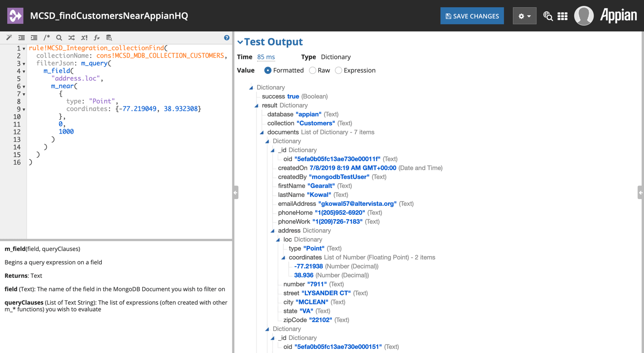Open the help question mark icon
This screenshot has height=353, width=644.
pyautogui.click(x=227, y=38)
